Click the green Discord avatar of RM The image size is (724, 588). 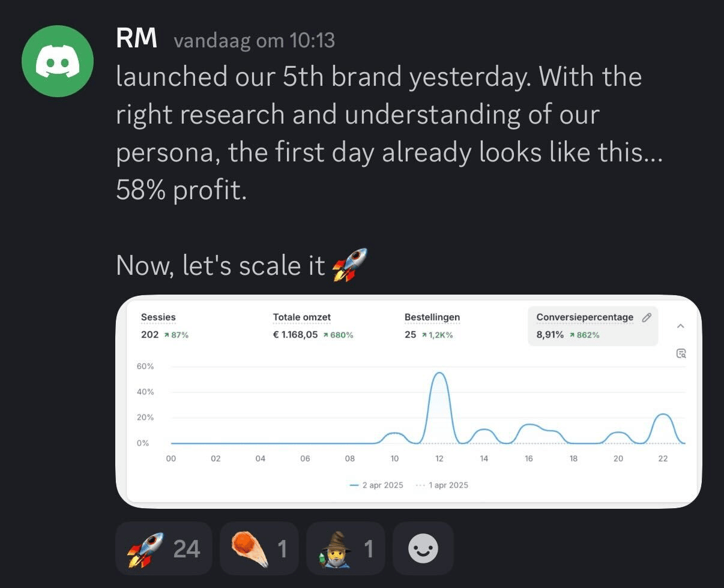click(x=58, y=61)
